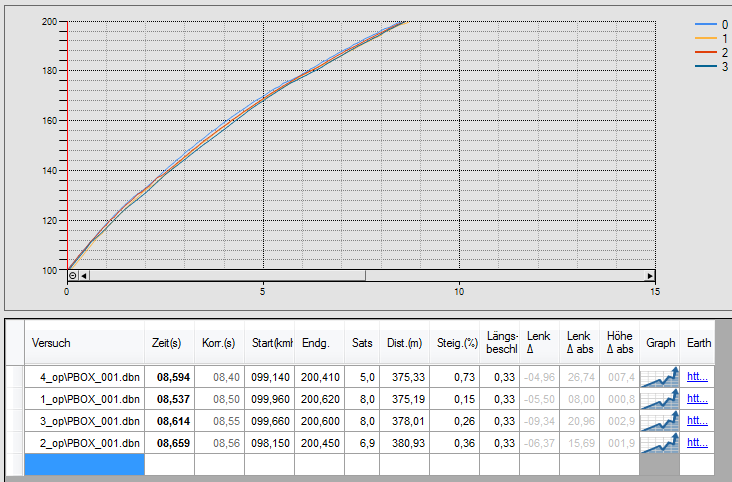Sort the table by the Zeit(s) column header

pos(166,342)
